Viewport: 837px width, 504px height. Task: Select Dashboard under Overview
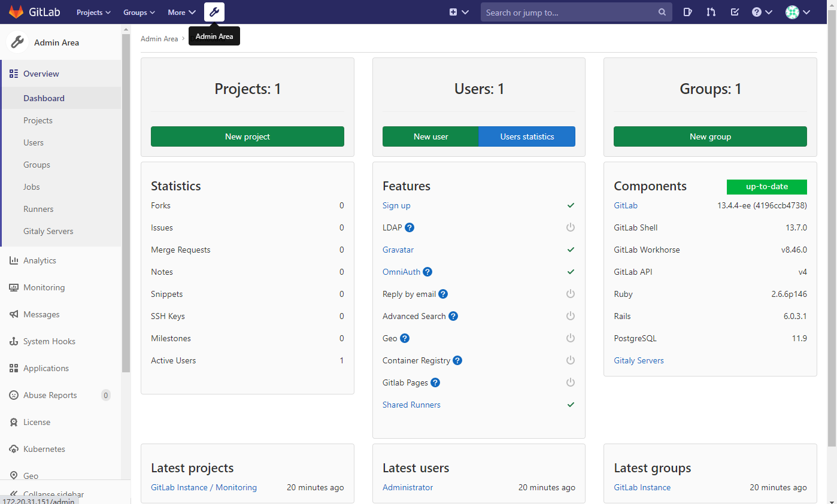pyautogui.click(x=44, y=98)
